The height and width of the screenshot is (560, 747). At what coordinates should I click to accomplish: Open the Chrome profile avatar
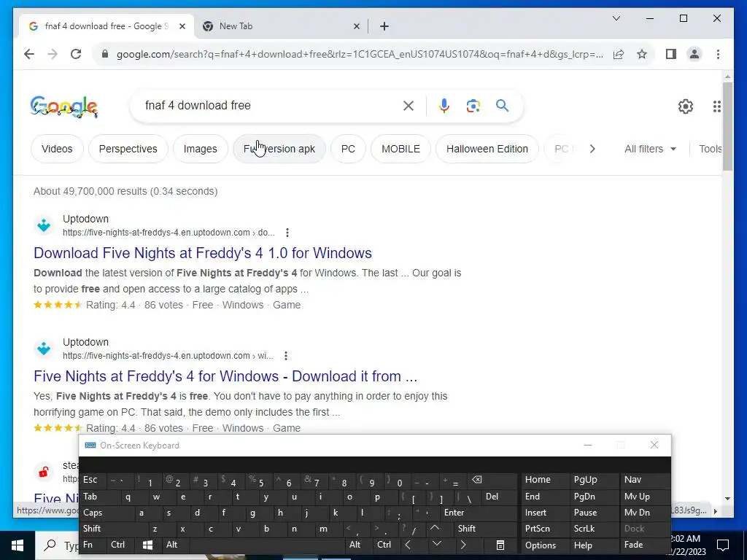coord(694,54)
